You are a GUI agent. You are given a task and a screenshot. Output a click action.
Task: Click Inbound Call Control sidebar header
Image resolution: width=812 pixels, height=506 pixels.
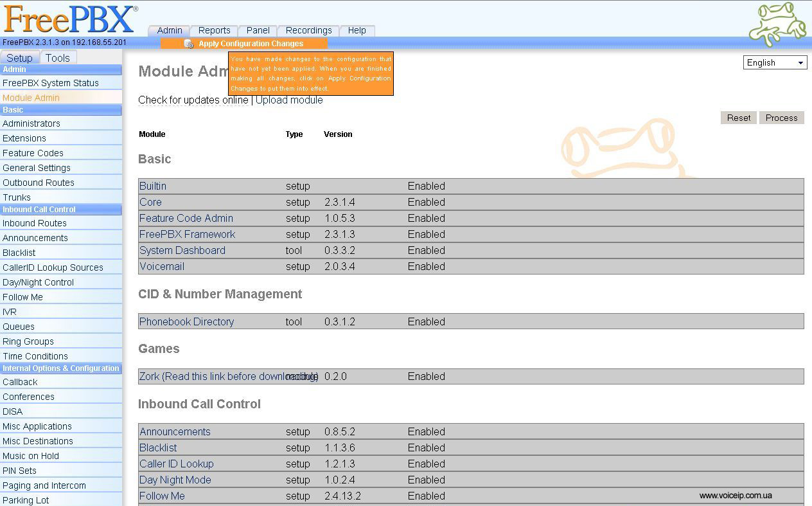coord(61,210)
